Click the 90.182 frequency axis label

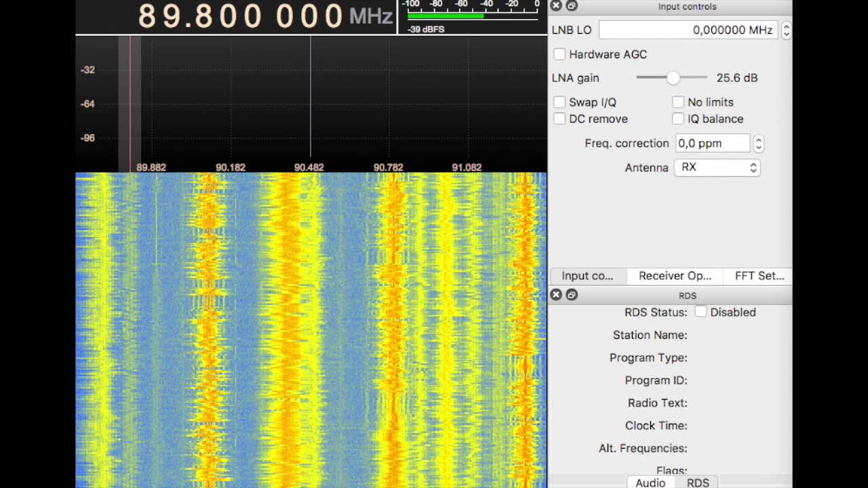click(231, 167)
